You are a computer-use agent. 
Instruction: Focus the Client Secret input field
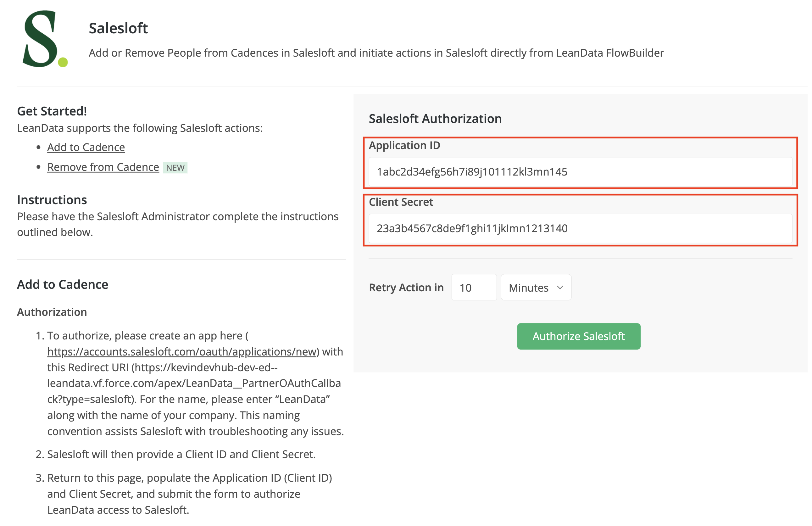pyautogui.click(x=580, y=228)
